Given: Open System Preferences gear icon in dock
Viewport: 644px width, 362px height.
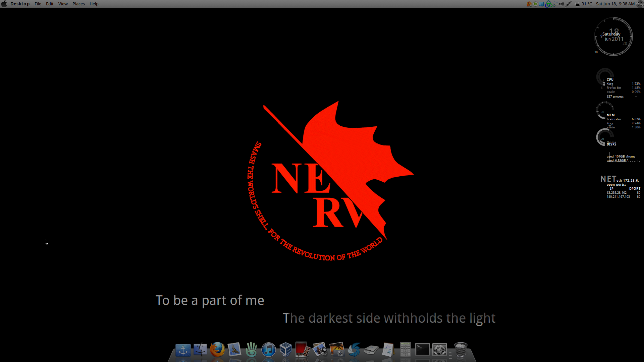Looking at the screenshot, I should coord(439,350).
